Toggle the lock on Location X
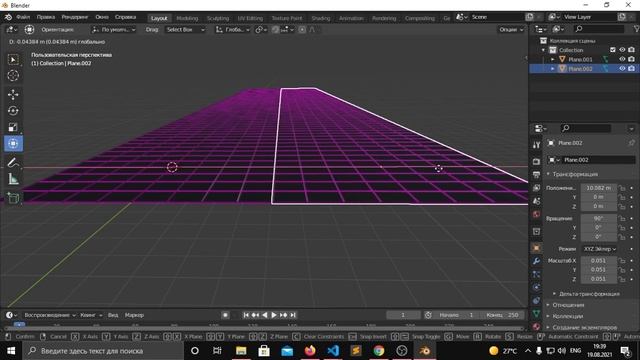Image resolution: width=640 pixels, height=360 pixels. click(x=622, y=188)
